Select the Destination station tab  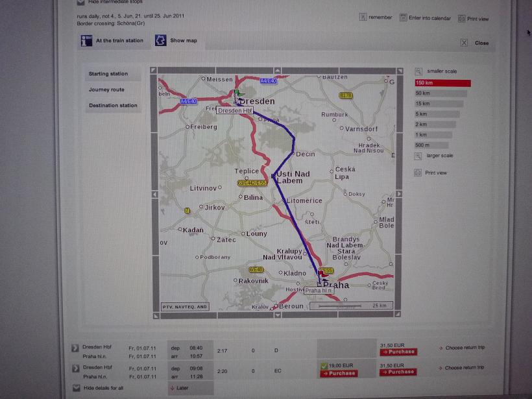[113, 106]
